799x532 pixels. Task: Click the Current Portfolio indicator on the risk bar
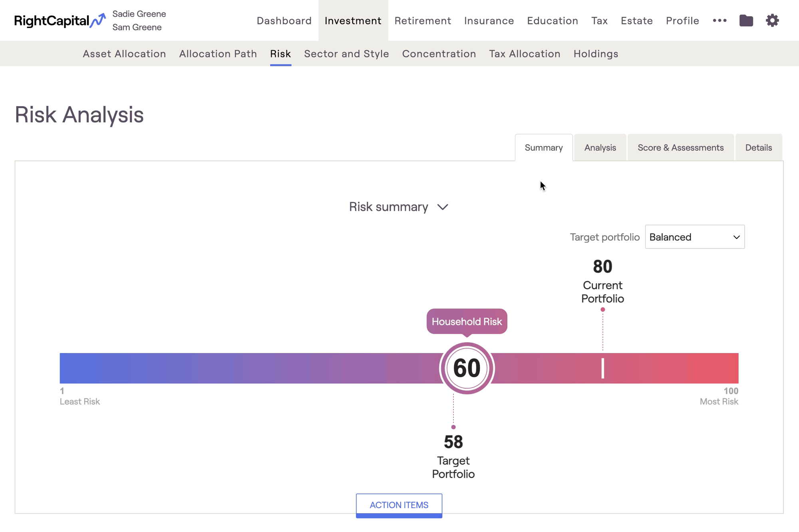click(602, 368)
